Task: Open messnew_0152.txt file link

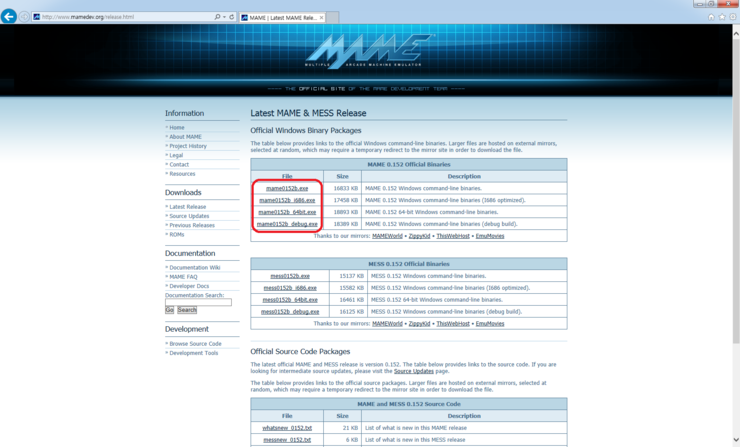Action: click(287, 440)
